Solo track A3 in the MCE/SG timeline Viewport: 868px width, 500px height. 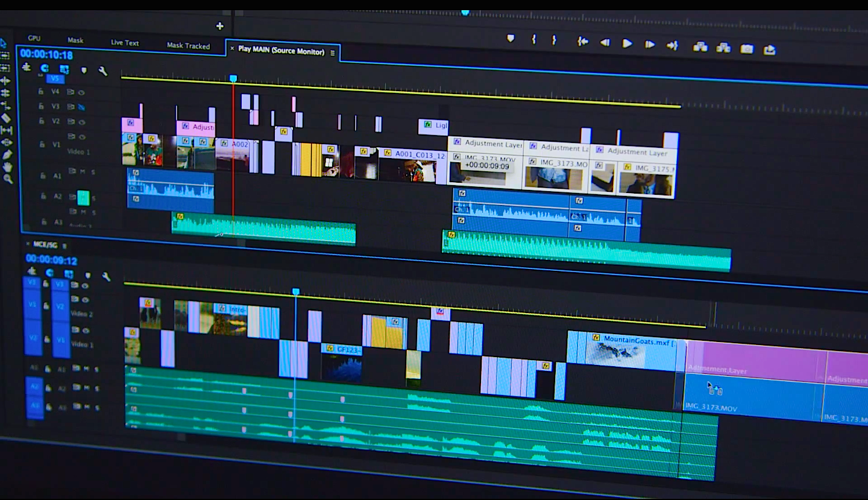pos(96,408)
